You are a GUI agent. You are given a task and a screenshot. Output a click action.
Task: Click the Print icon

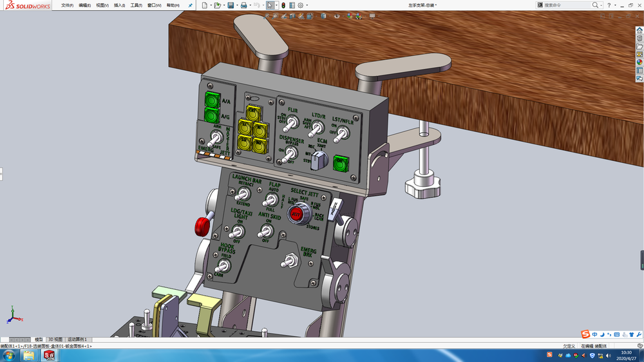243,5
